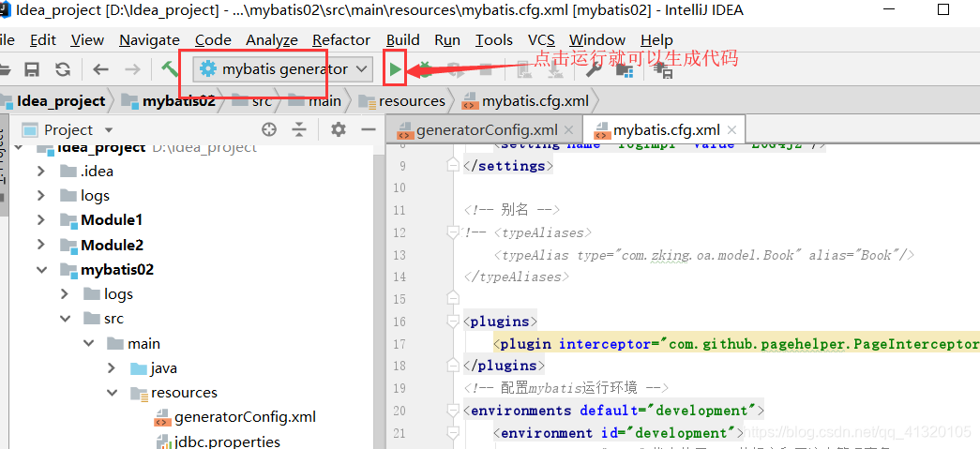Open the Refactor menu

[x=341, y=40]
